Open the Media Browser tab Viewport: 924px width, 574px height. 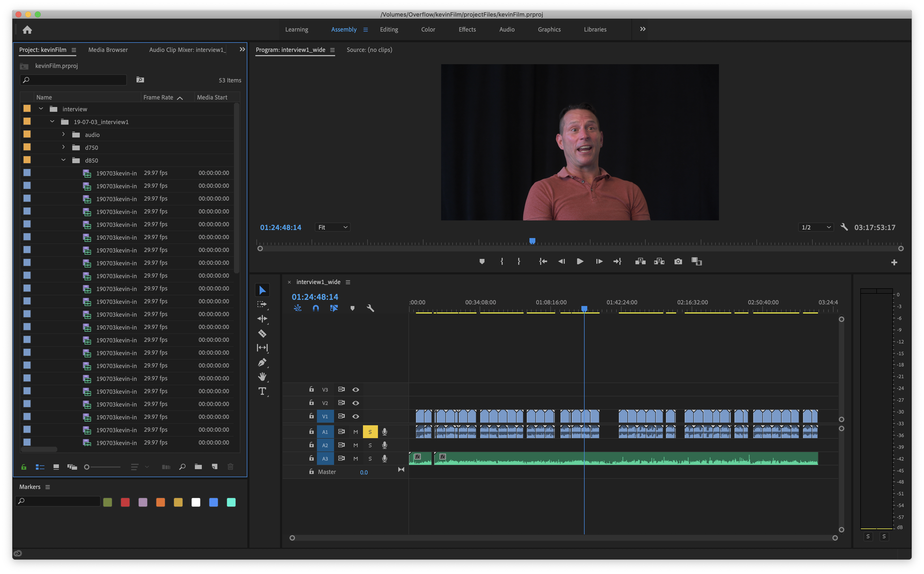(x=108, y=50)
